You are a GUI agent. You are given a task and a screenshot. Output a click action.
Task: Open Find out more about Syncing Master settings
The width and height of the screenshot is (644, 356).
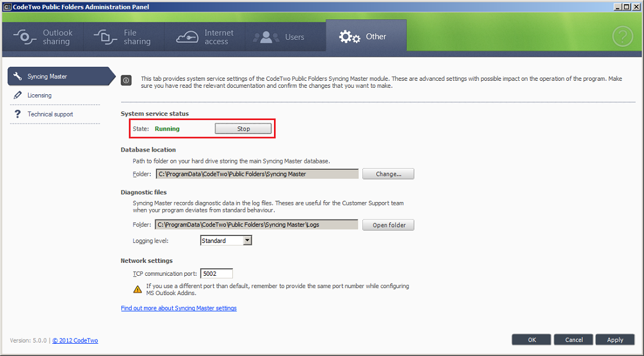pyautogui.click(x=179, y=308)
